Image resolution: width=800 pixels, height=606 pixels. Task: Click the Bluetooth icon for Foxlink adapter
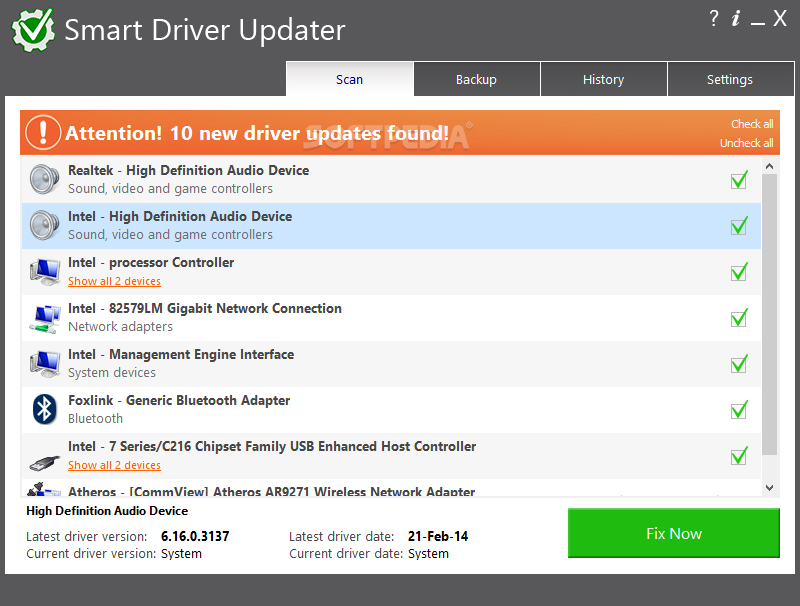[44, 409]
